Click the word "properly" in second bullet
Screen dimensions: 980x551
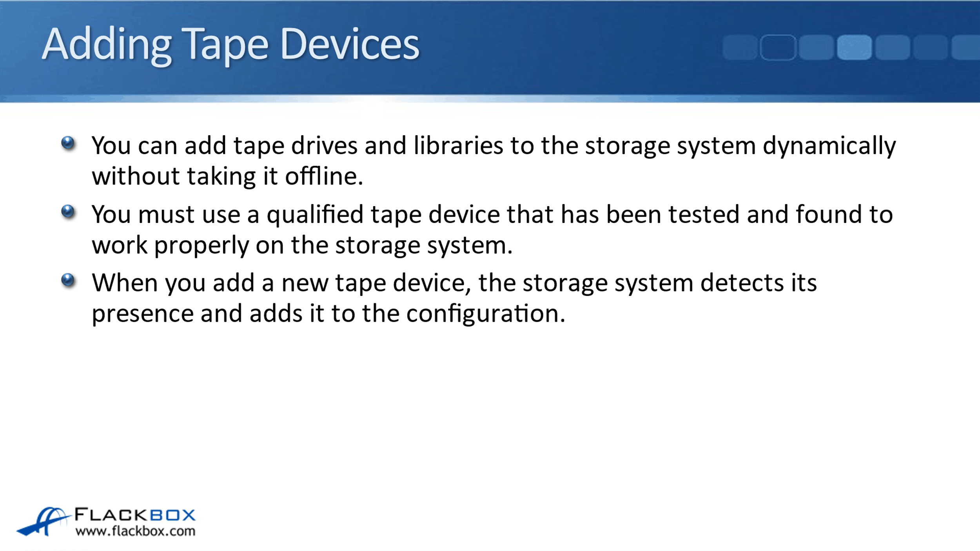[x=201, y=245]
